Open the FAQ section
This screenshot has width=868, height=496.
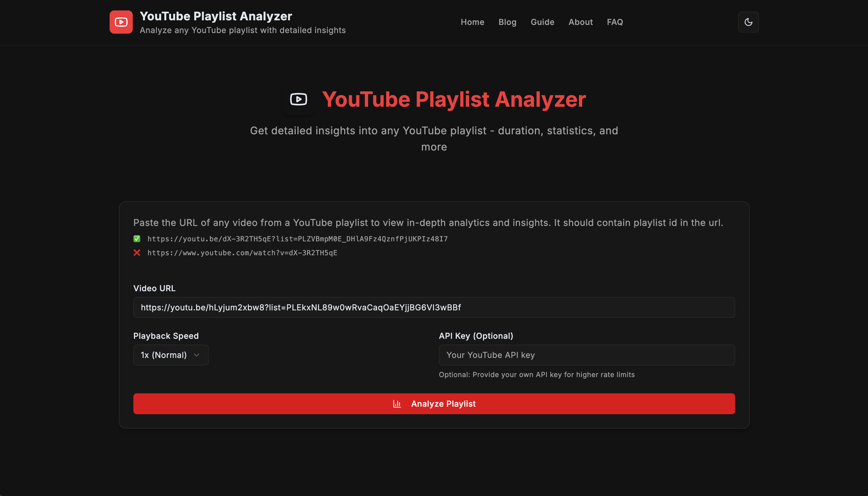coord(615,22)
